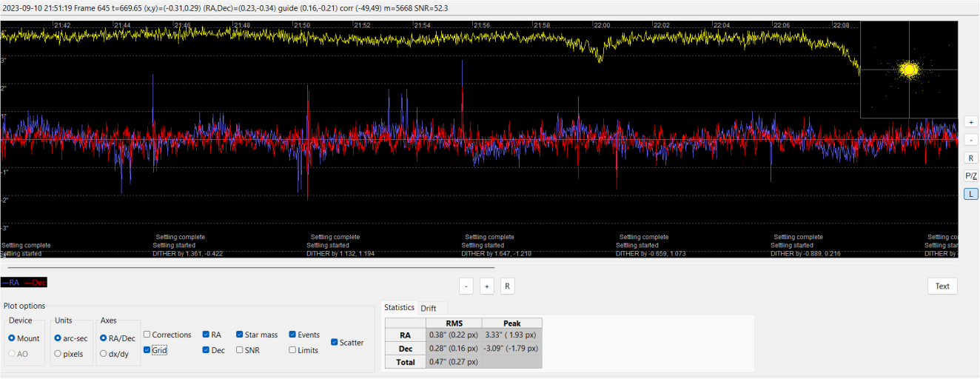The width and height of the screenshot is (980, 379).
Task: Click the R reset button right of graph
Action: (970, 158)
